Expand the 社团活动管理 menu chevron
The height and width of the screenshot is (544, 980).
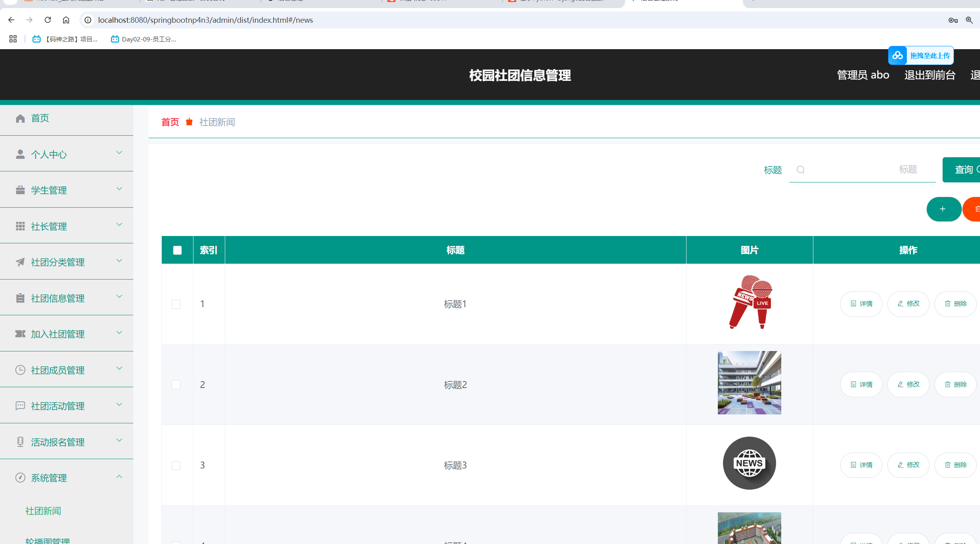tap(119, 405)
